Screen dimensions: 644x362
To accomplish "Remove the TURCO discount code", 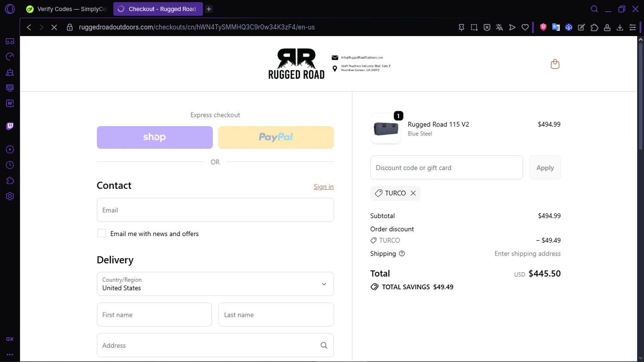I will [413, 193].
